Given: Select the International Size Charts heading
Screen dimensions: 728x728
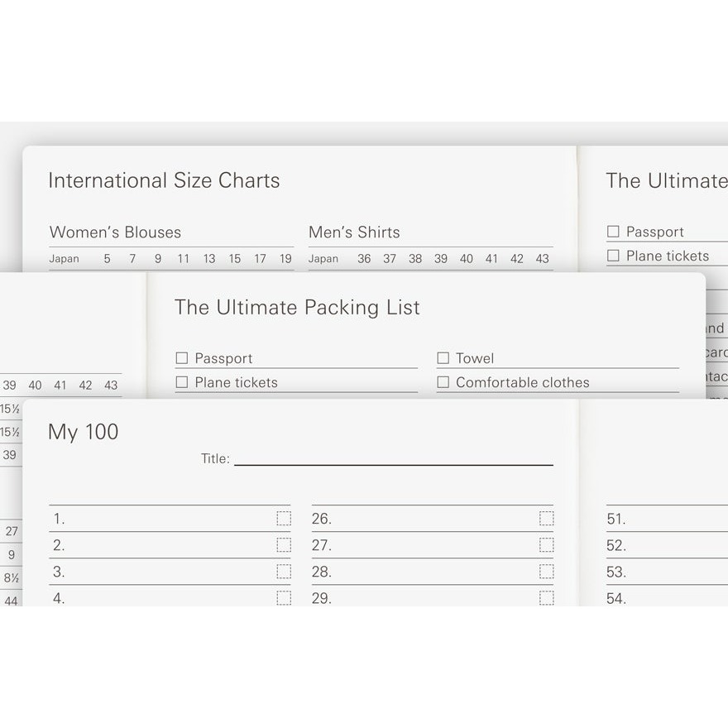Looking at the screenshot, I should [x=164, y=180].
